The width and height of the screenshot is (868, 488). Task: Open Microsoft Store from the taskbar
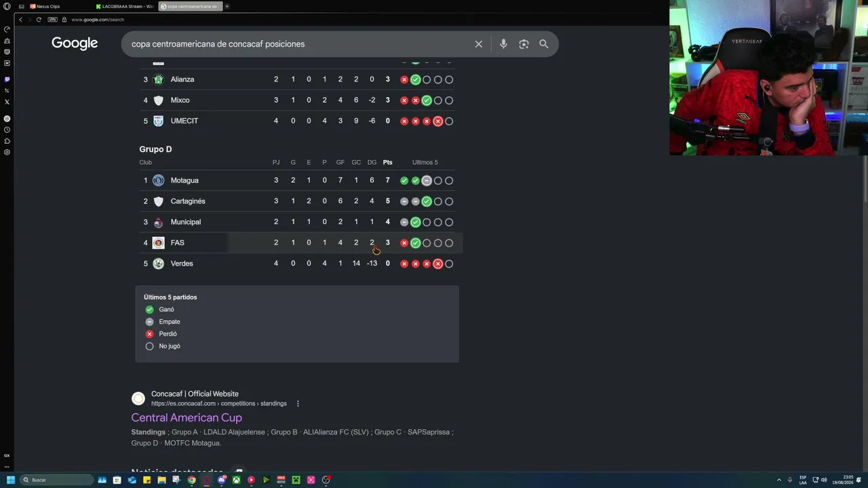tap(117, 480)
